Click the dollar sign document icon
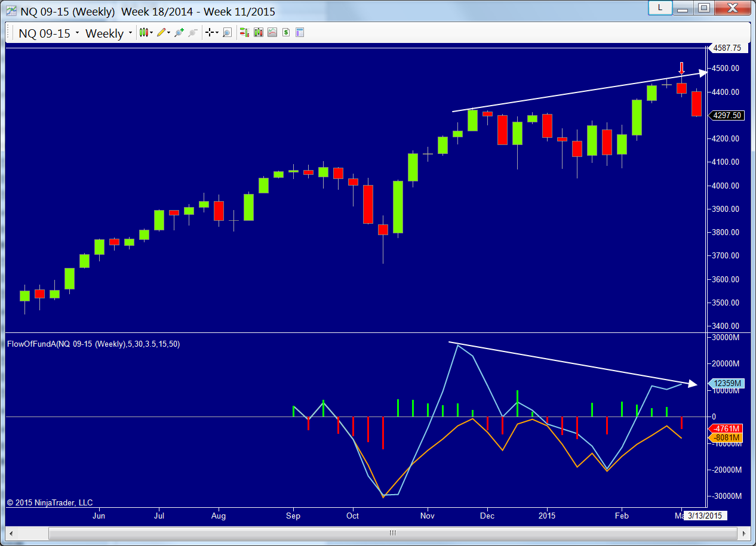This screenshot has width=756, height=546. (x=285, y=32)
